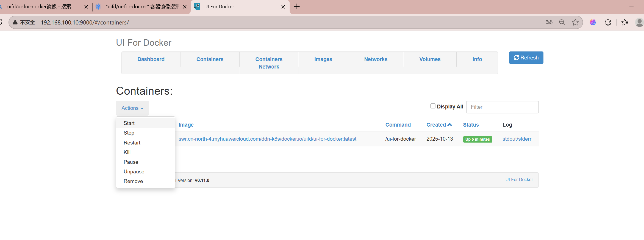The width and height of the screenshot is (644, 240).
Task: Open the browser extensions puzzle icon
Action: [x=608, y=22]
